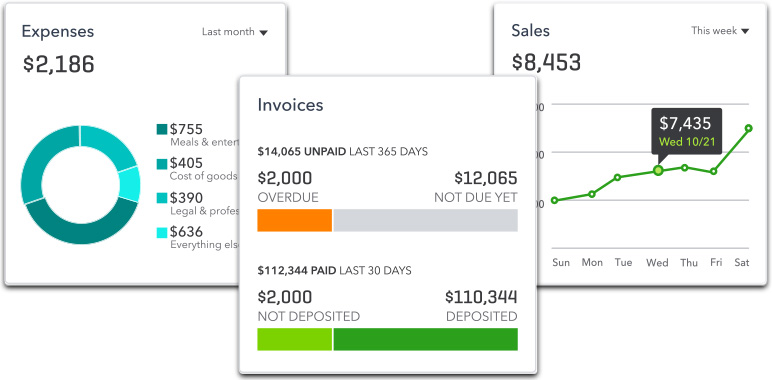The width and height of the screenshot is (772, 380).
Task: Open the Sales 'This week' dropdown
Action: (x=720, y=31)
